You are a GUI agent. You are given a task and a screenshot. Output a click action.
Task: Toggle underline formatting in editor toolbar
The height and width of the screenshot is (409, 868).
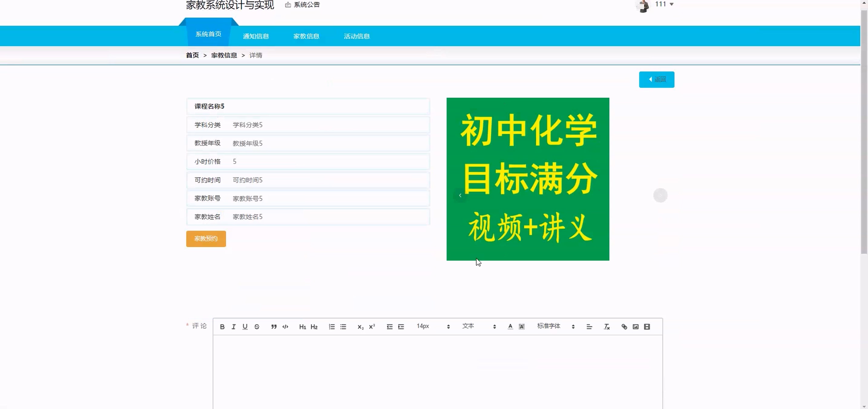(x=245, y=326)
